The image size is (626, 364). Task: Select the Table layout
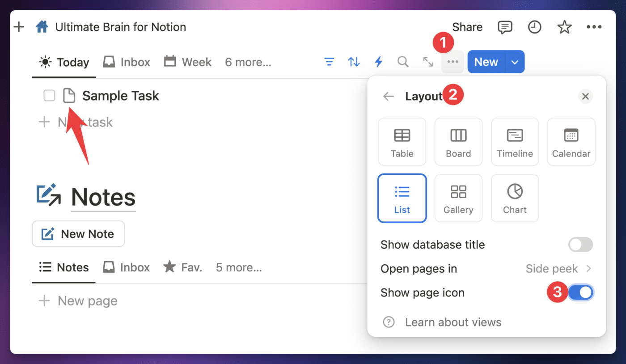coord(402,142)
